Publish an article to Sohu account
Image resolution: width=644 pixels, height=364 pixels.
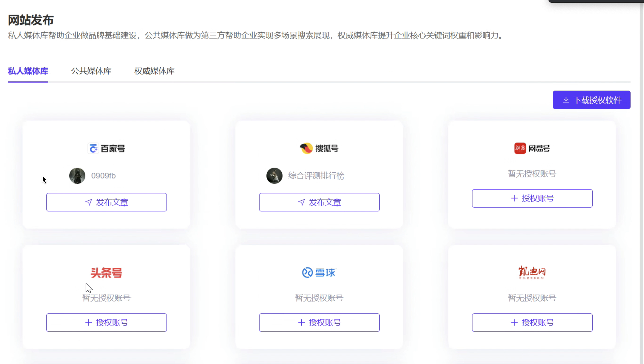pos(319,202)
